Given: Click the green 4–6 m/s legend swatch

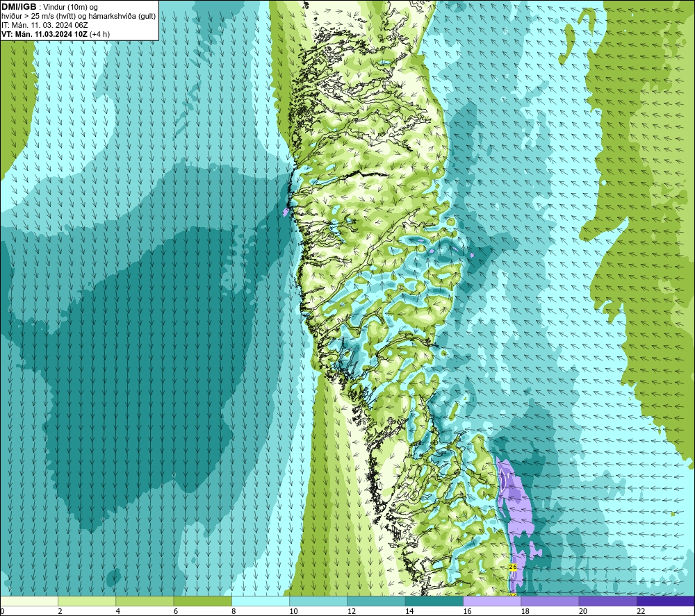Looking at the screenshot, I should point(145,601).
